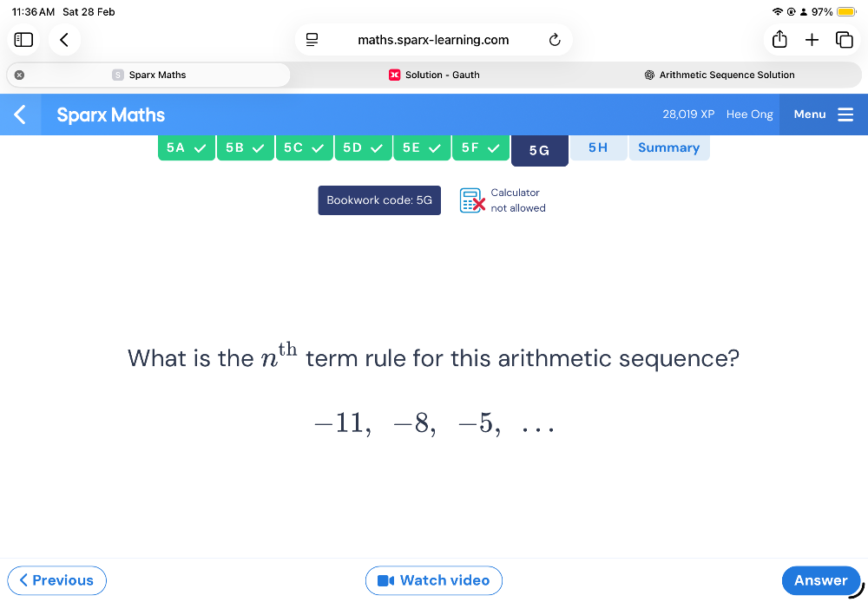Select completed task 5D
This screenshot has width=868, height=602.
coord(363,148)
